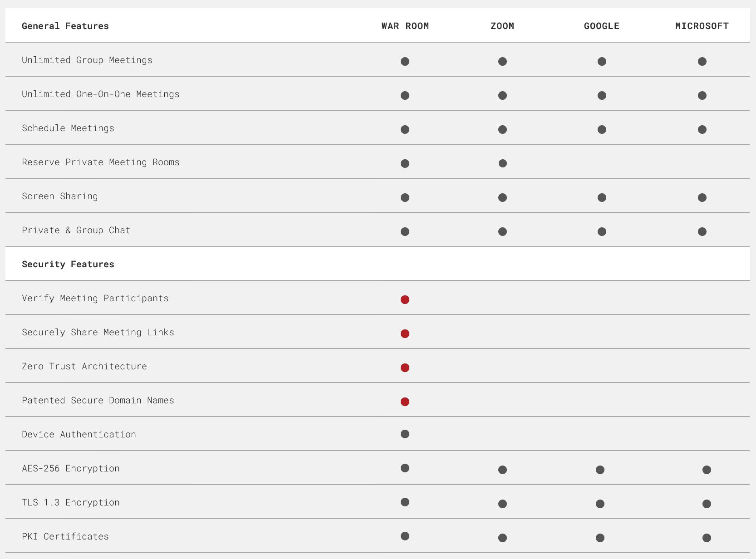Click Microsoft dot for Unlimited Group Meetings
Viewport: 756px width, 559px height.
click(x=702, y=61)
